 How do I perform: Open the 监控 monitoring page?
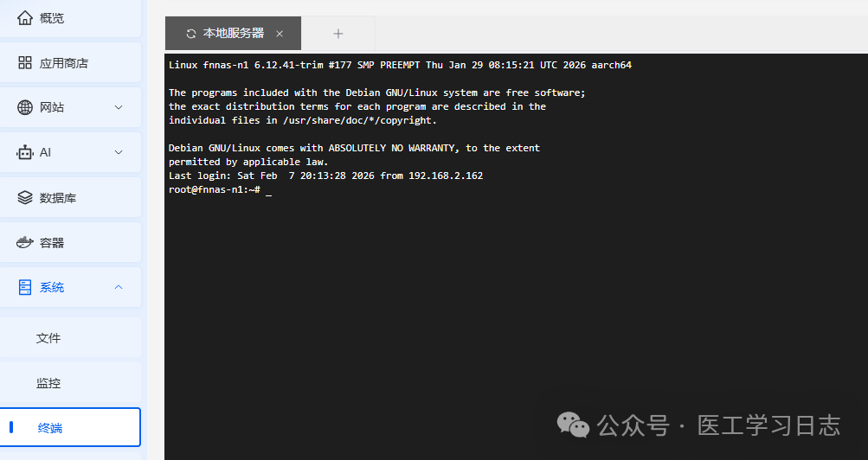click(x=48, y=383)
